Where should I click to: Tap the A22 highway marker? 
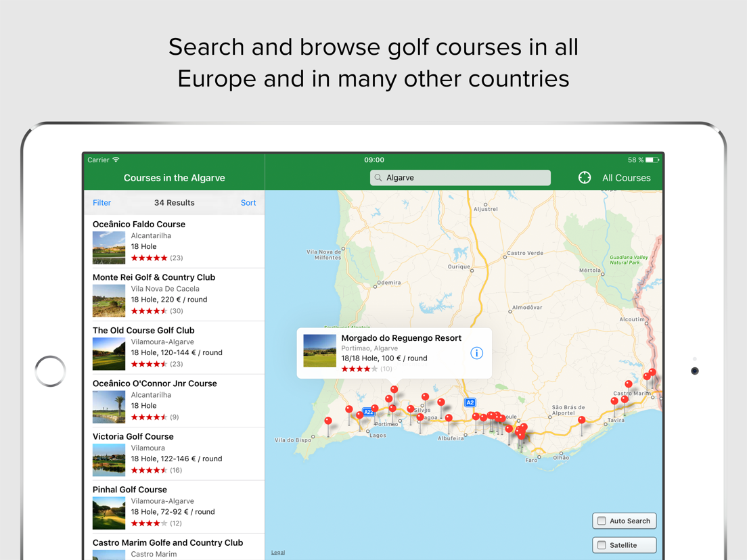(x=369, y=413)
